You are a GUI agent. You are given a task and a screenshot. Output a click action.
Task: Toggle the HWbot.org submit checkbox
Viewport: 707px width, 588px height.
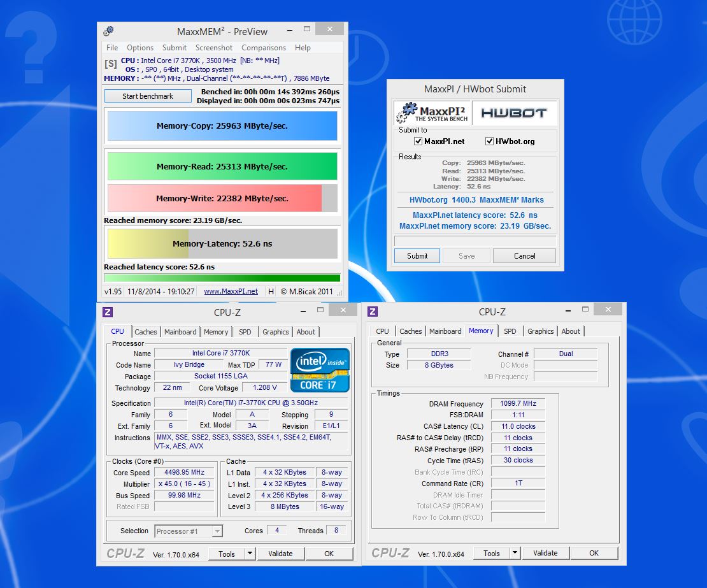coord(489,141)
